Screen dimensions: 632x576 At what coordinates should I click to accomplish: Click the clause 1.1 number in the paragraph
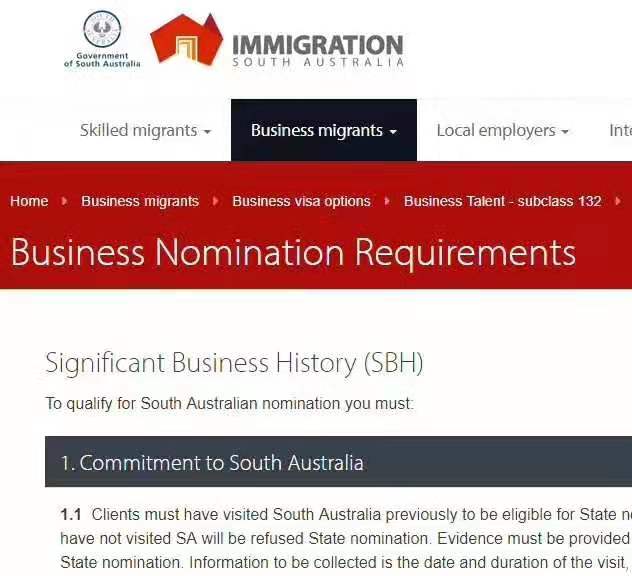click(x=71, y=515)
